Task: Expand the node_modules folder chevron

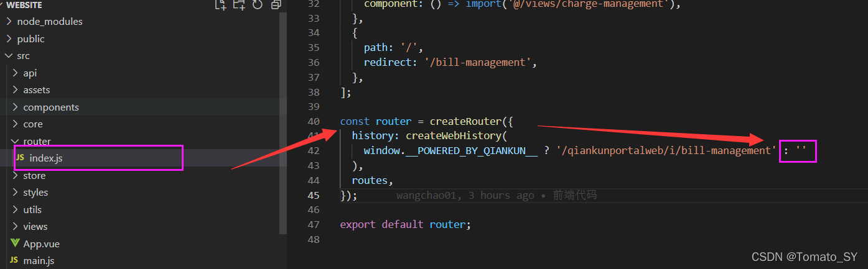Action: click(9, 22)
